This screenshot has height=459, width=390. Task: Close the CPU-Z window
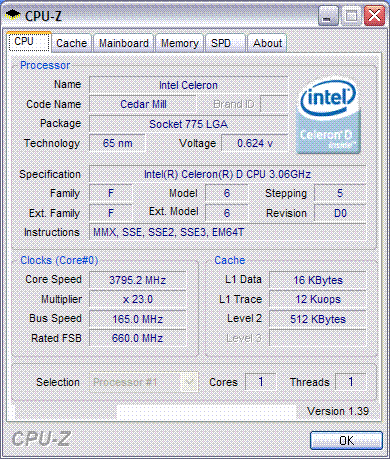[374, 16]
